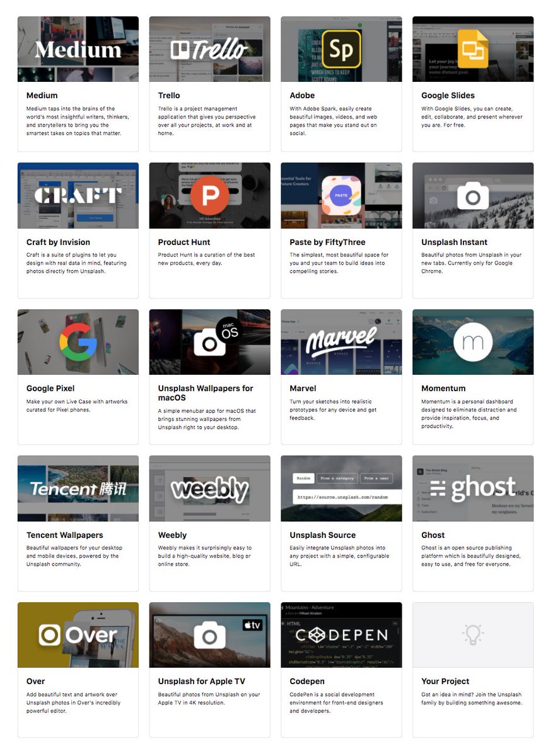The width and height of the screenshot is (553, 756).
Task: Open the Codepen card title
Action: [x=308, y=682]
